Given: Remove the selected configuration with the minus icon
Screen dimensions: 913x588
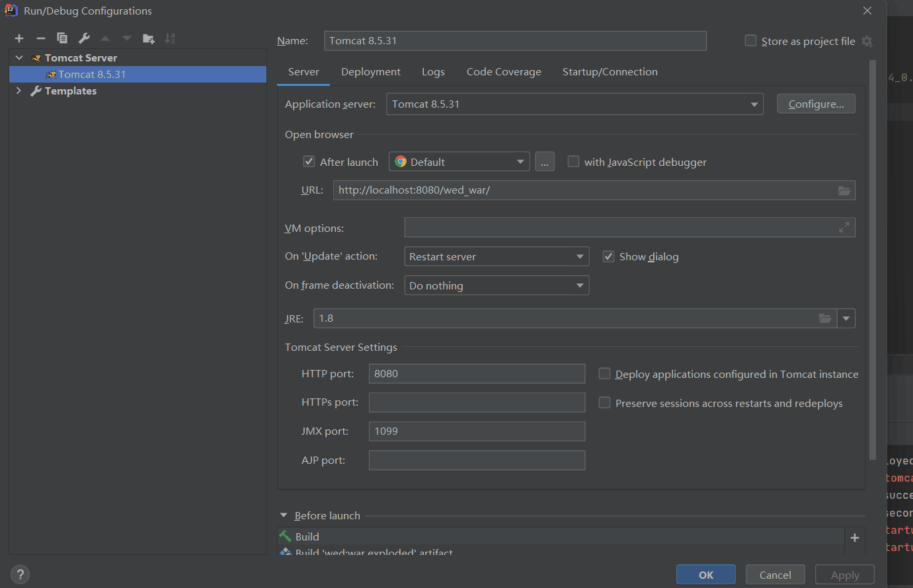Looking at the screenshot, I should pyautogui.click(x=40, y=38).
